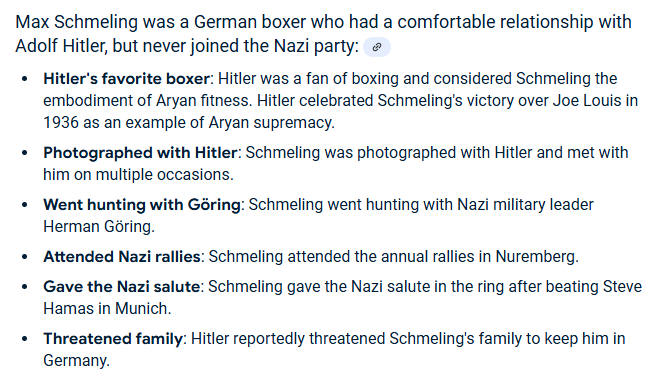The height and width of the screenshot is (381, 653).
Task: Click 'Herman Göring' on the second line
Action: [98, 227]
